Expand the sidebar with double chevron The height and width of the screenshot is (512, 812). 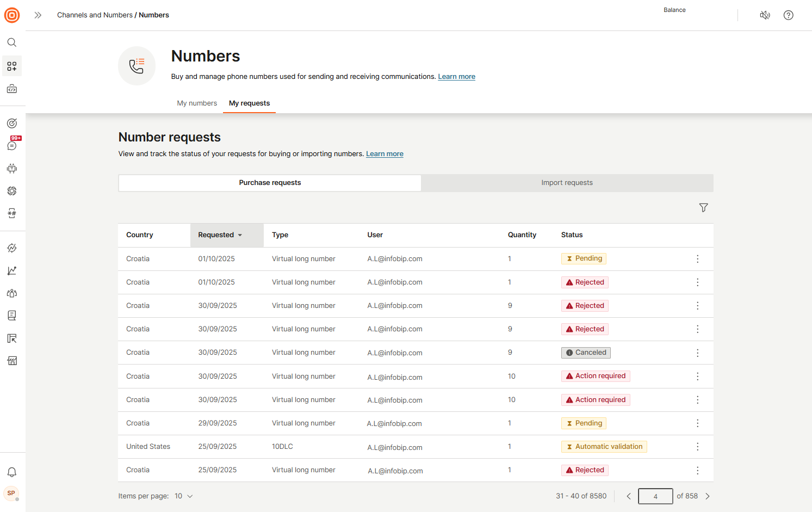(x=38, y=15)
